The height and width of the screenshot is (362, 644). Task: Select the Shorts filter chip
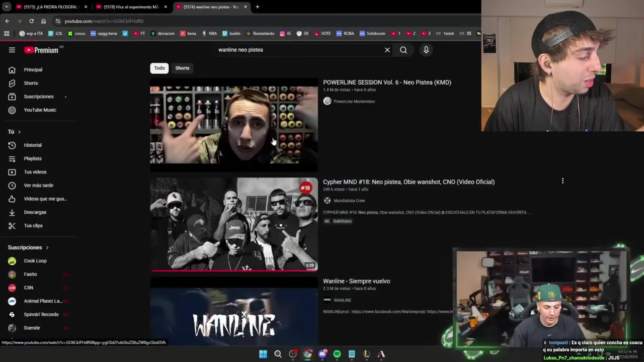point(182,68)
